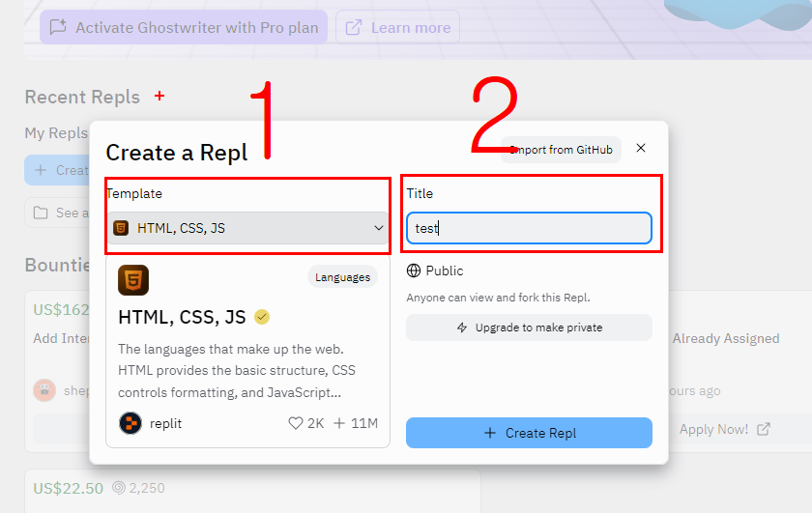Click the cycles icon beside 2,250
This screenshot has height=513, width=812.
[119, 488]
